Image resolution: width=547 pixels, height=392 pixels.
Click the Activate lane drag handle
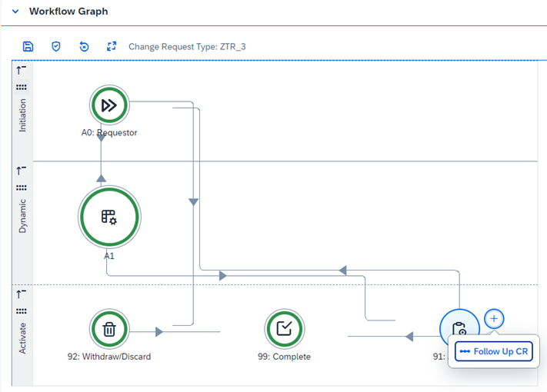pos(22,311)
